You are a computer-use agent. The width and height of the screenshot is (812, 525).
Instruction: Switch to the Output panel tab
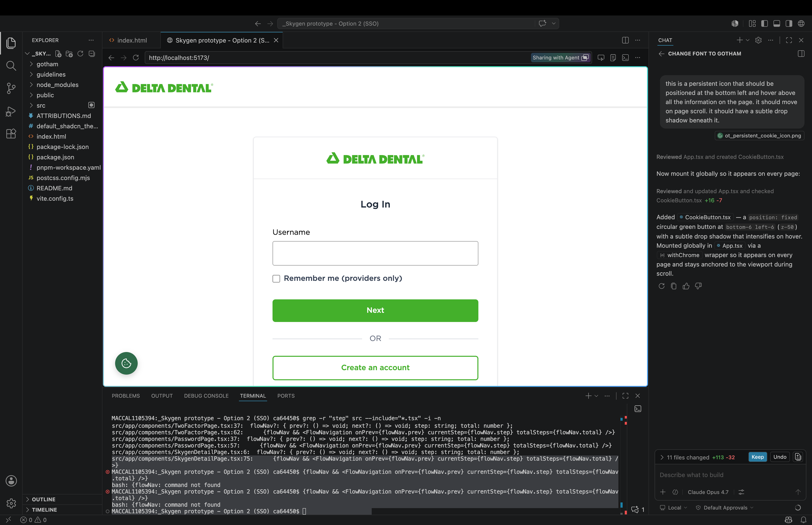click(x=162, y=396)
